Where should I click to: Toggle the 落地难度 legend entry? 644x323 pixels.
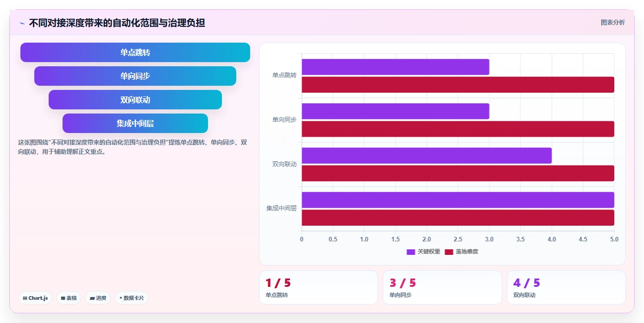[x=461, y=252]
